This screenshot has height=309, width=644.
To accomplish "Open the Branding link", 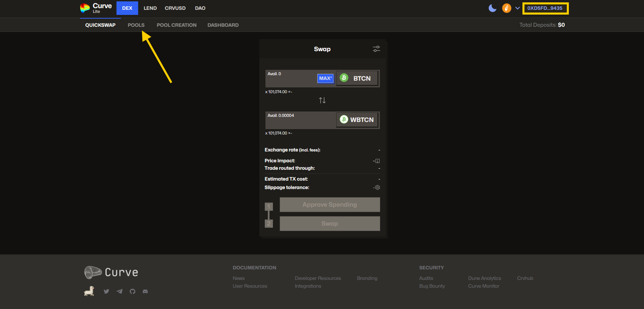I will coord(367,278).
